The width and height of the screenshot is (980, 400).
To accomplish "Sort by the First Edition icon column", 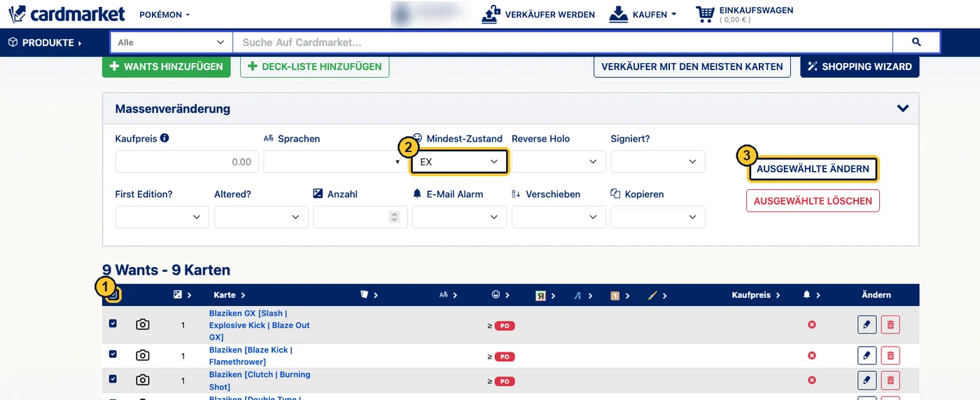I will tap(619, 295).
